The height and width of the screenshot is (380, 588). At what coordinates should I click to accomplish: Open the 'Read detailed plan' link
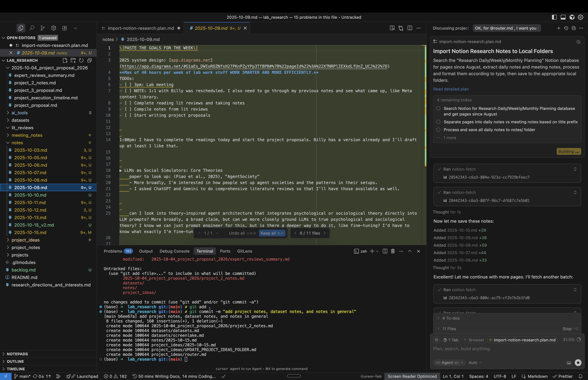451,89
